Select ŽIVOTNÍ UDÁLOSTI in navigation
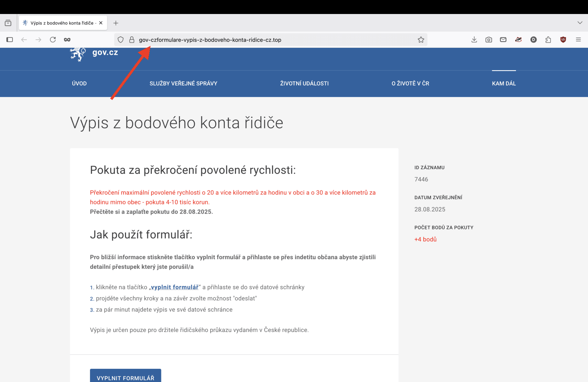The width and height of the screenshot is (588, 382). [x=304, y=83]
